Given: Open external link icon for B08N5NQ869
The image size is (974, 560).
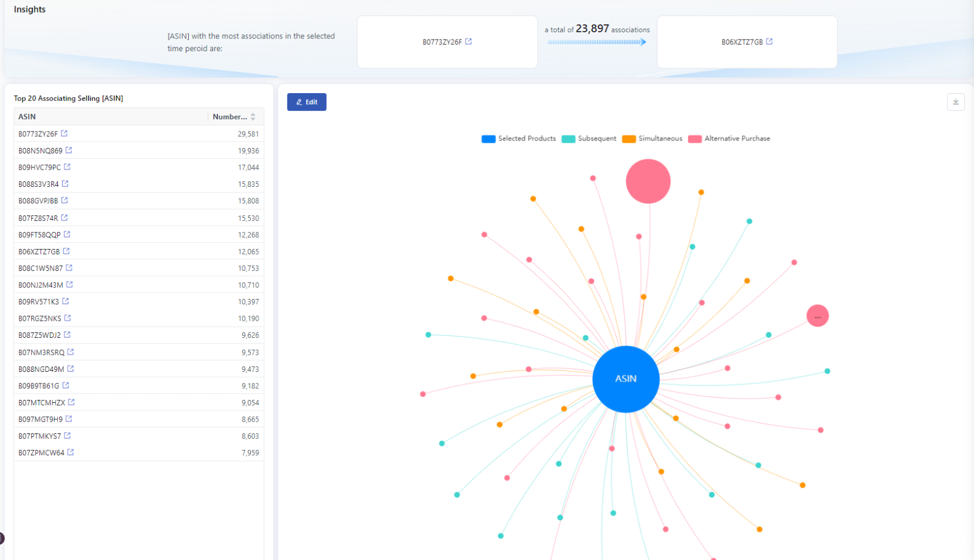Looking at the screenshot, I should (x=69, y=150).
